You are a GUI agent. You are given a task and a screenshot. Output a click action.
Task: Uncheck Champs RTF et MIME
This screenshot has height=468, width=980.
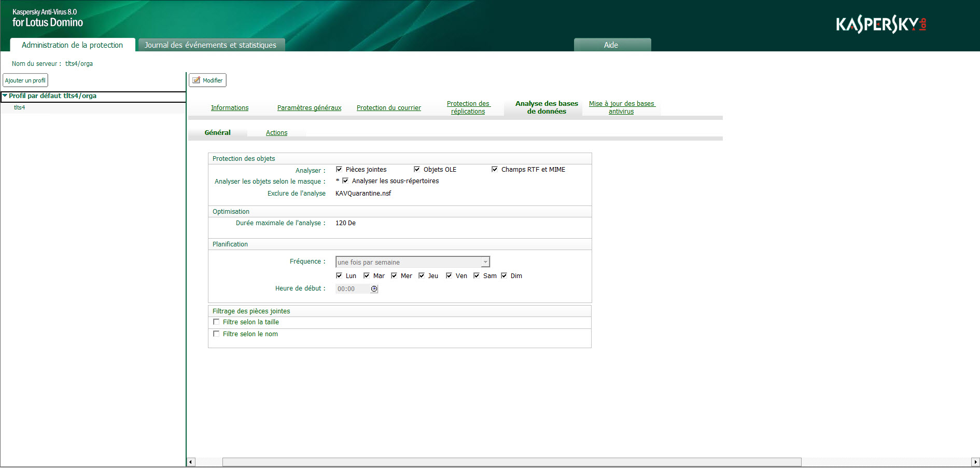494,169
